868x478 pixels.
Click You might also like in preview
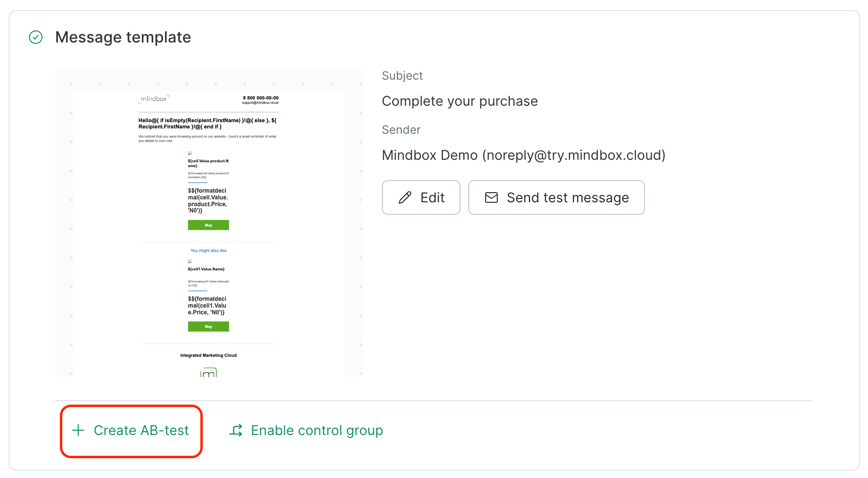(x=209, y=251)
